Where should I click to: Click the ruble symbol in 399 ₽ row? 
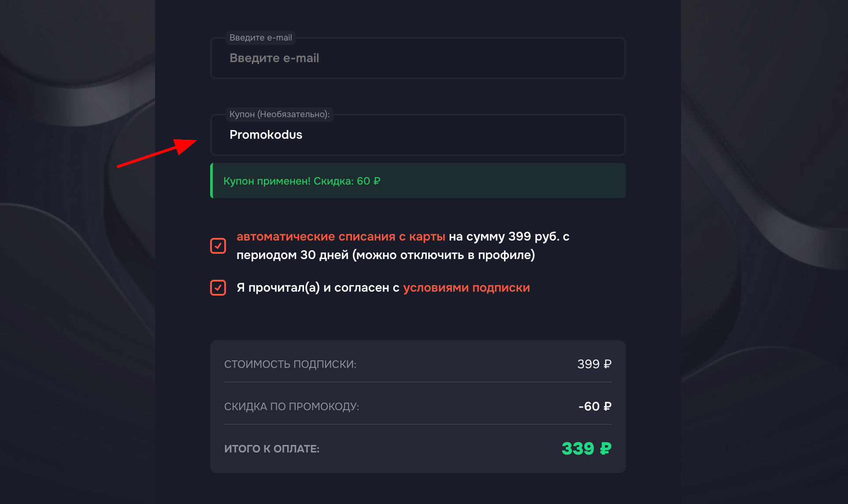(x=607, y=364)
